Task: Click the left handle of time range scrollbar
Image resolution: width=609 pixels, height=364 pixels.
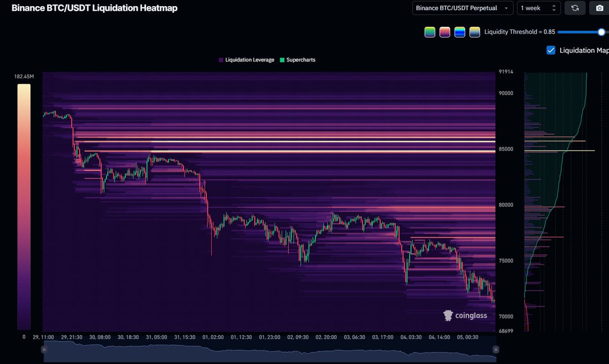Action: point(45,349)
